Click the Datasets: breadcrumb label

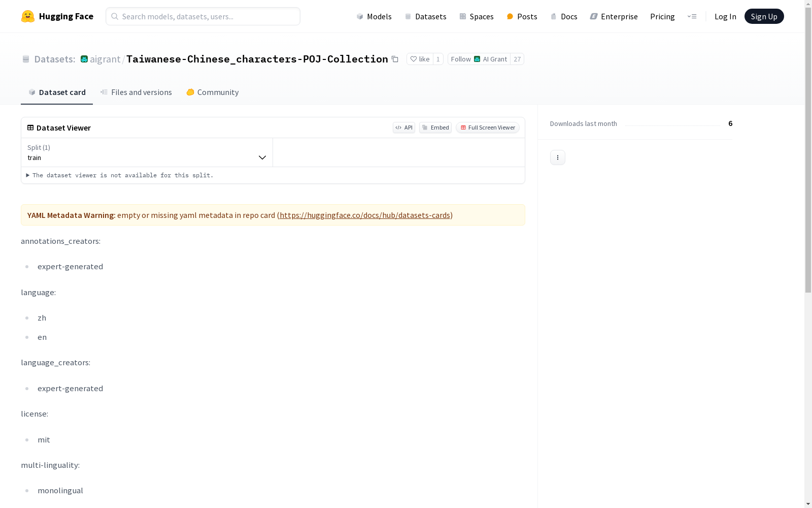(x=55, y=59)
